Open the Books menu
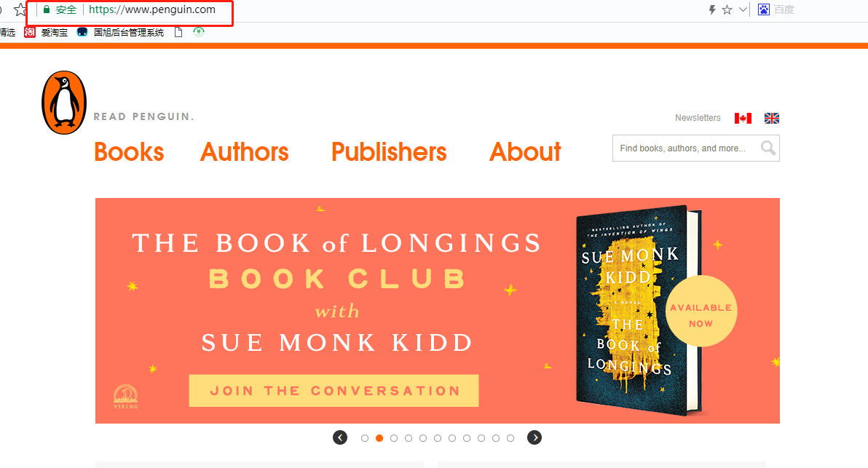Image resolution: width=868 pixels, height=468 pixels. pyautogui.click(x=129, y=151)
